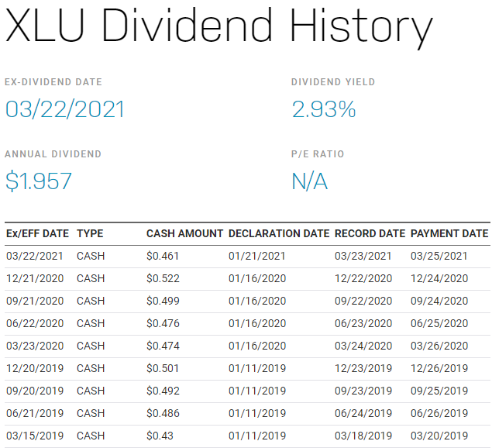This screenshot has height=448, width=492.
Task: Click declaration date in 06/22/2020 row
Action: pyautogui.click(x=257, y=323)
